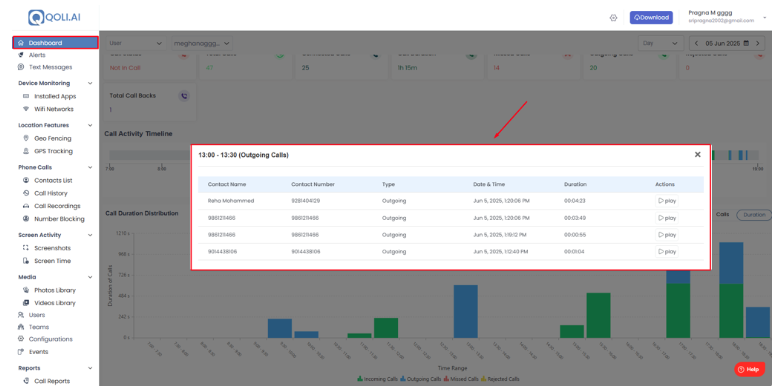Image resolution: width=777 pixels, height=391 pixels.
Task: Go to the previous date
Action: point(696,43)
